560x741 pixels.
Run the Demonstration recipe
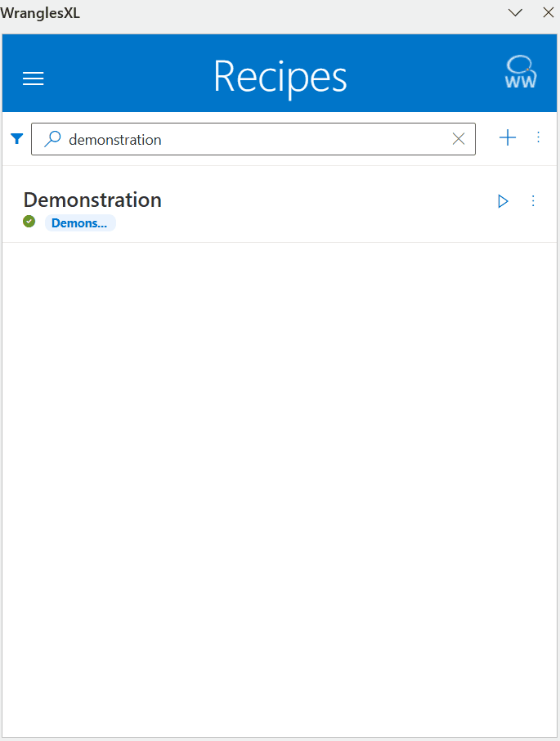pos(503,201)
